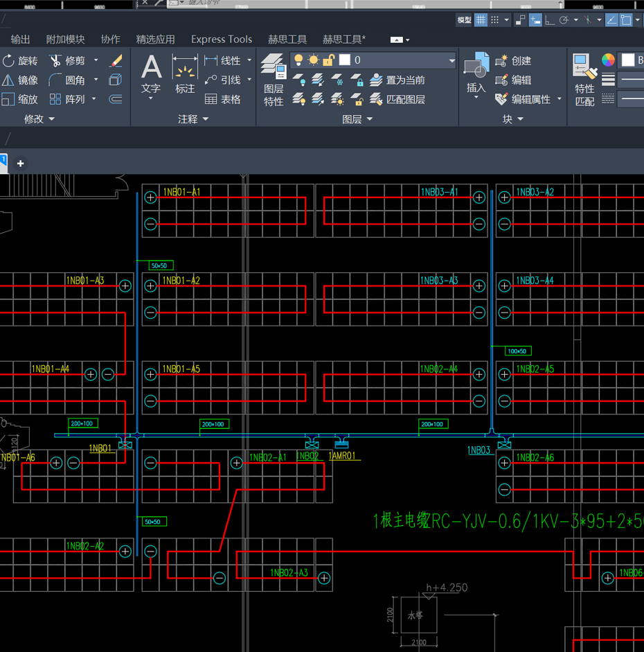644x652 pixels.
Task: Toggle object snap tracking in status bar
Action: [x=611, y=20]
